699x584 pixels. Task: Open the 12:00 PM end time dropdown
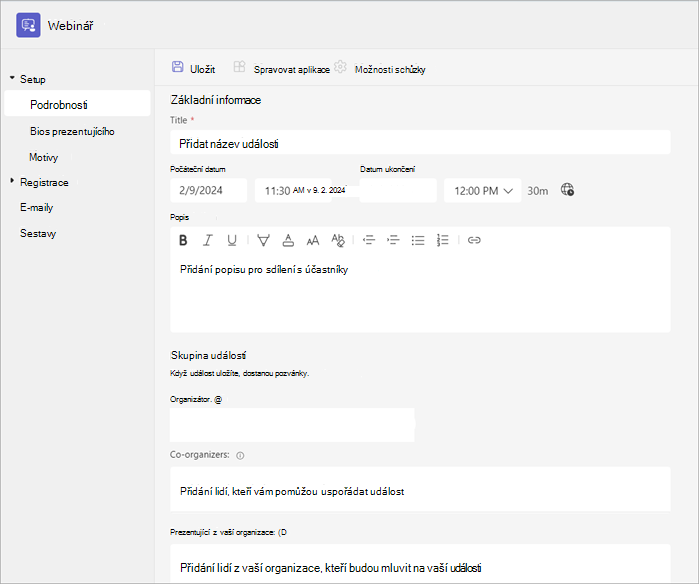[483, 191]
